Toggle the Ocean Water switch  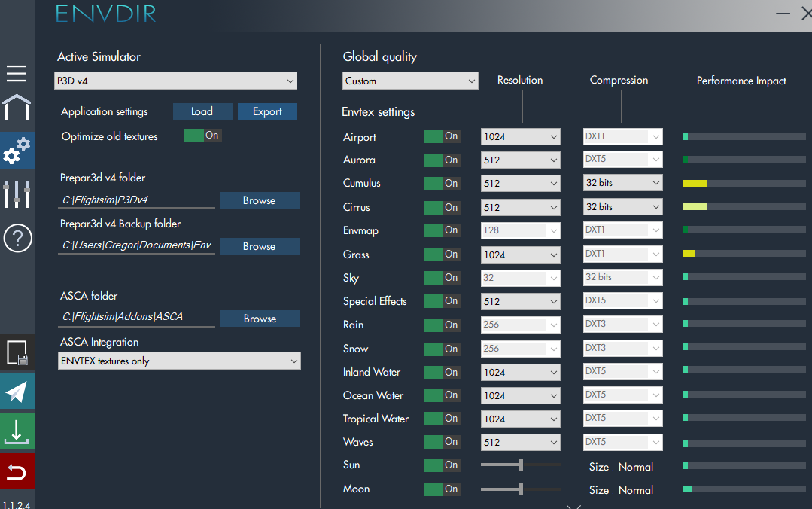pos(442,395)
